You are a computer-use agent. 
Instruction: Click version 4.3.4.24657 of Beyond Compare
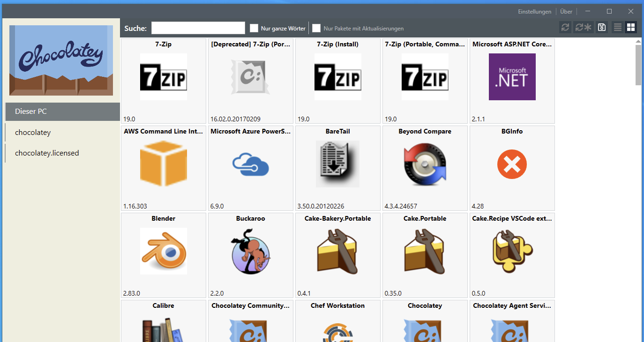coord(401,206)
